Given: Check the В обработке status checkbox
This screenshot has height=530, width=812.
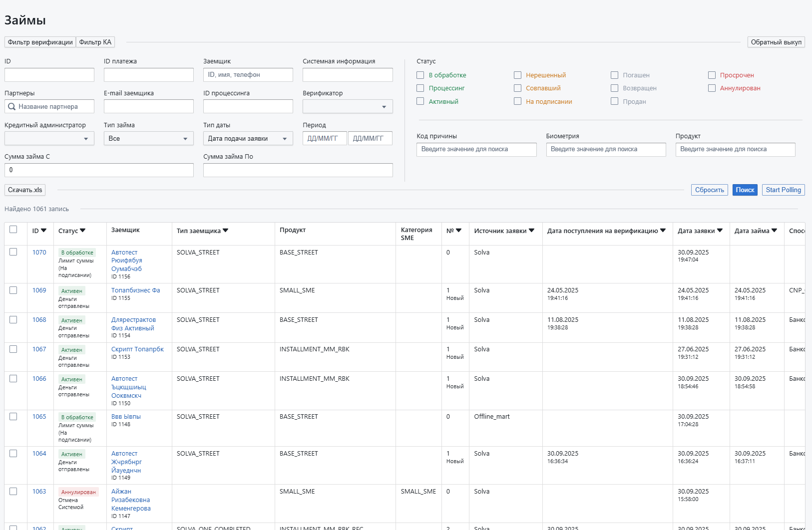Looking at the screenshot, I should (x=420, y=75).
